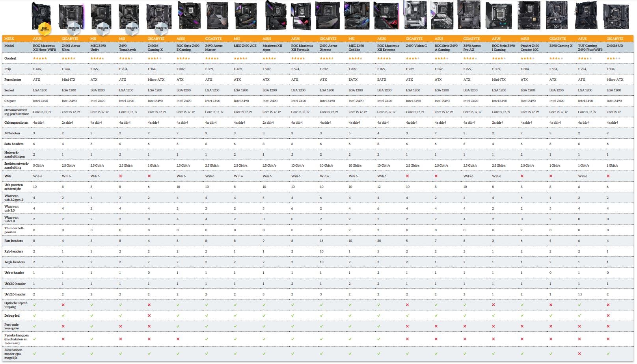Click the model name 'Z490I Aorus Ultra'
The width and height of the screenshot is (637, 364).
(71, 48)
